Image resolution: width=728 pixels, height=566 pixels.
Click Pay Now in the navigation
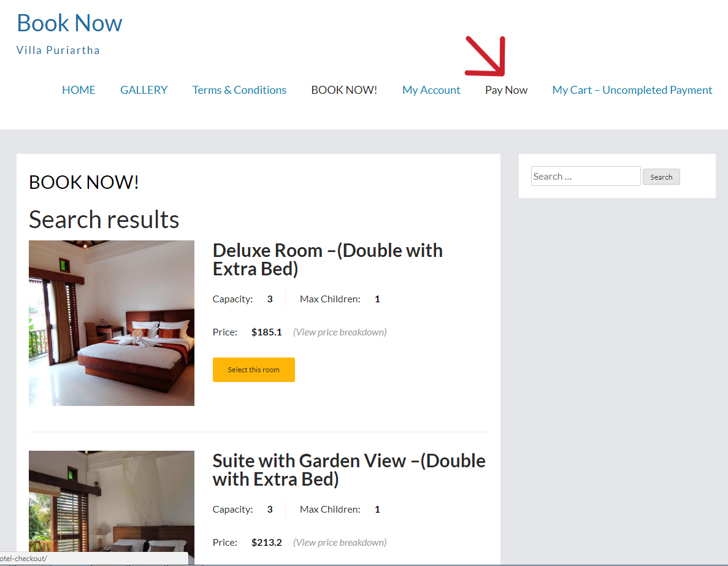point(506,90)
